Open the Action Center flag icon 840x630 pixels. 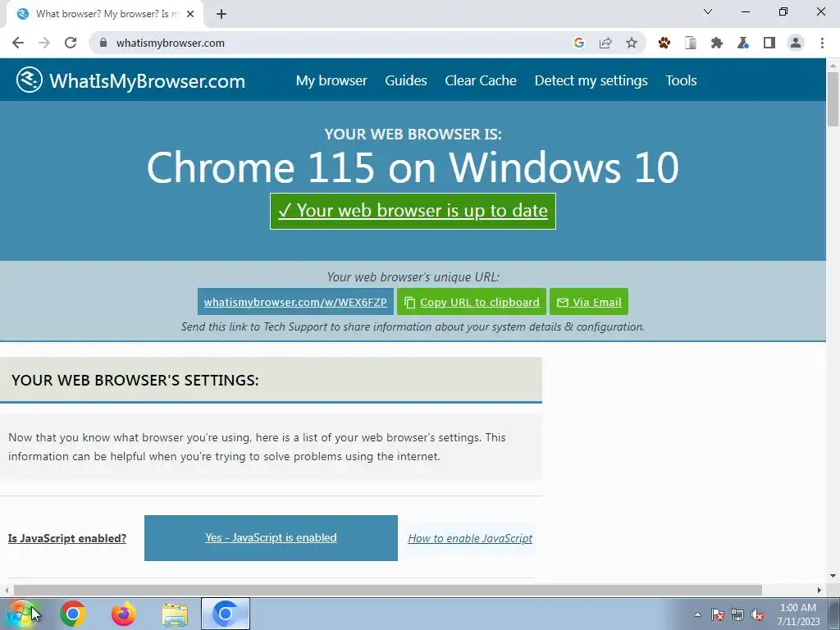(718, 614)
